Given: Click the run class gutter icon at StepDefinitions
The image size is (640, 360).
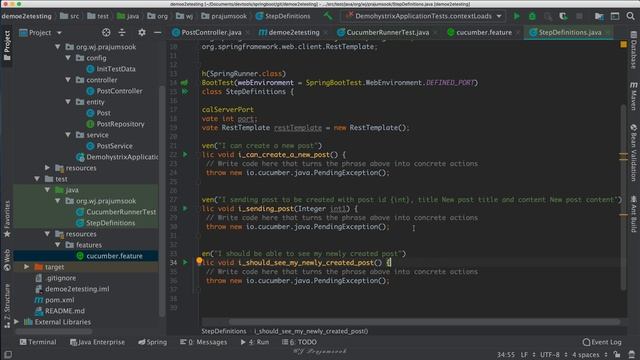Looking at the screenshot, I should click(185, 91).
